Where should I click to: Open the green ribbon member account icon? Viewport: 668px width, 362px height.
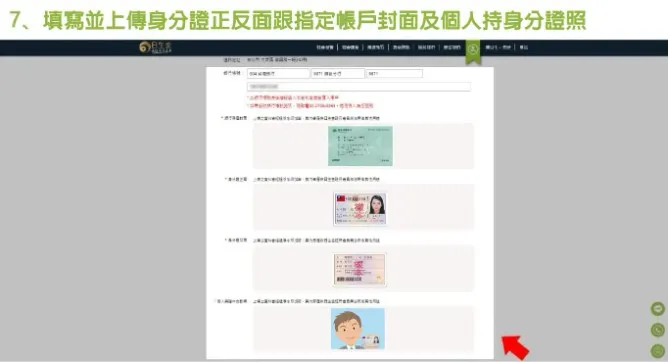(472, 51)
